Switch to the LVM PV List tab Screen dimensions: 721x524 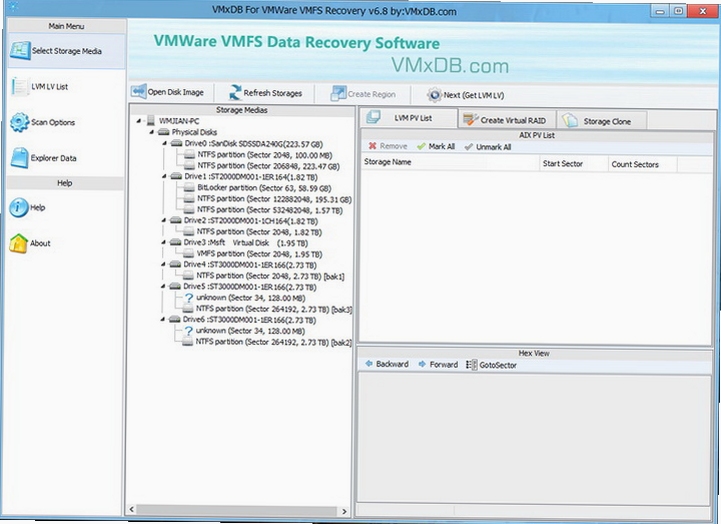408,118
